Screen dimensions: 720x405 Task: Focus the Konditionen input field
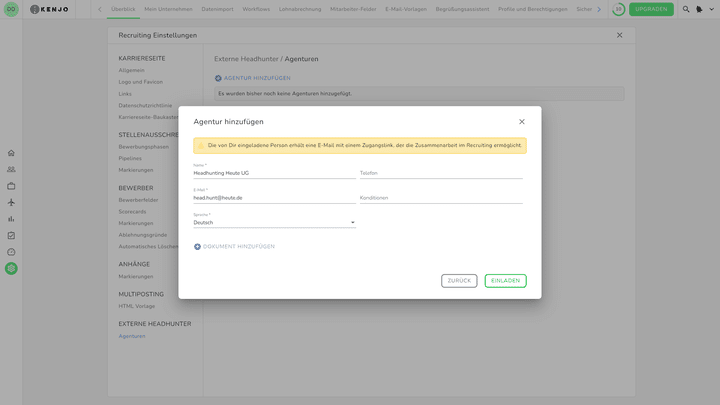tap(440, 198)
